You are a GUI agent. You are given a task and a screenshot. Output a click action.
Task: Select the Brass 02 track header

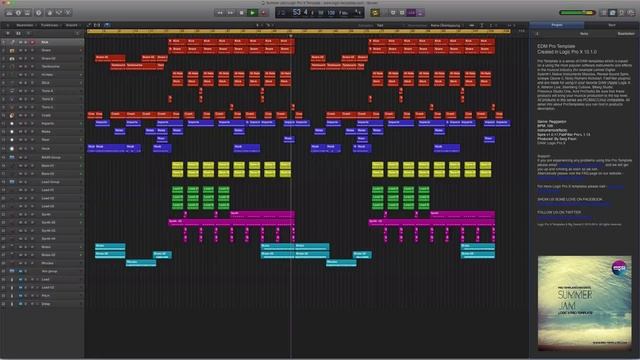coord(42,255)
